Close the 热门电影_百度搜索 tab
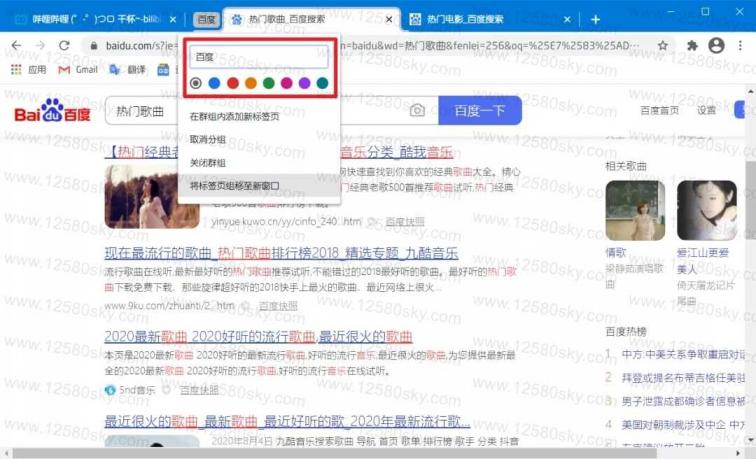The image size is (756, 459). click(567, 19)
